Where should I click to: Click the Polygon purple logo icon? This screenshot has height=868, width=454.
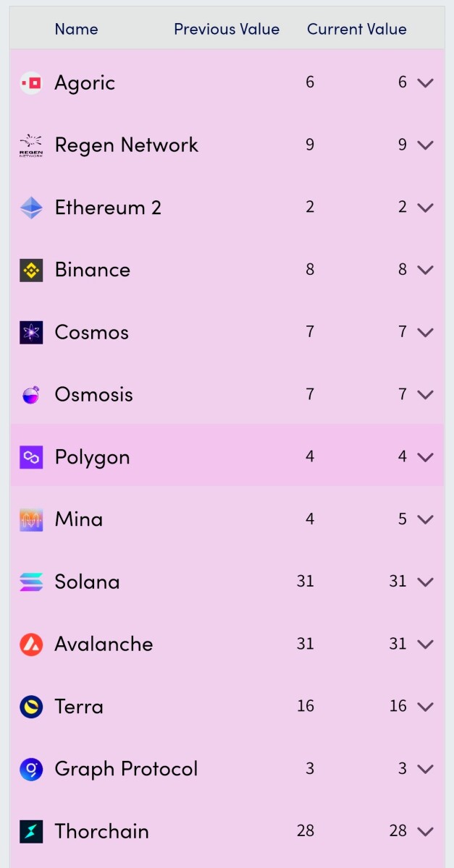pos(31,457)
